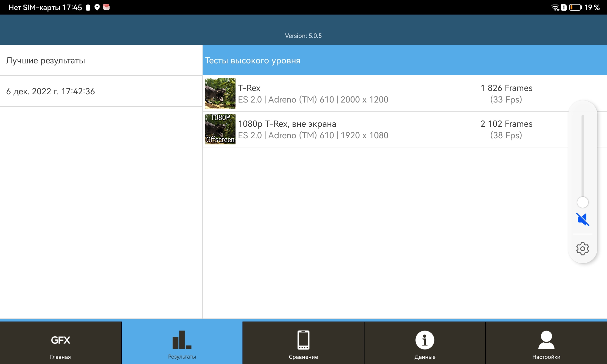Tap the phone device Сравнение icon
607x364 pixels.
click(x=303, y=340)
